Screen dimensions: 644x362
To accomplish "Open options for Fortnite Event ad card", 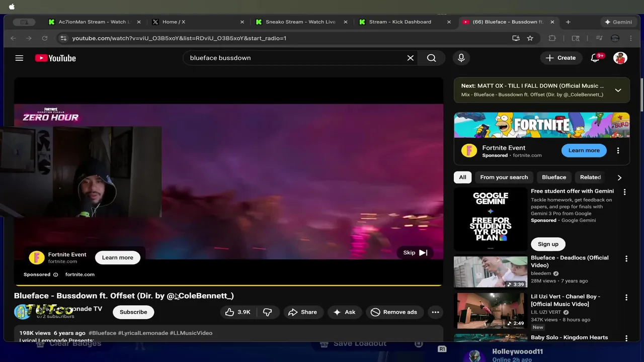I will click(x=618, y=150).
